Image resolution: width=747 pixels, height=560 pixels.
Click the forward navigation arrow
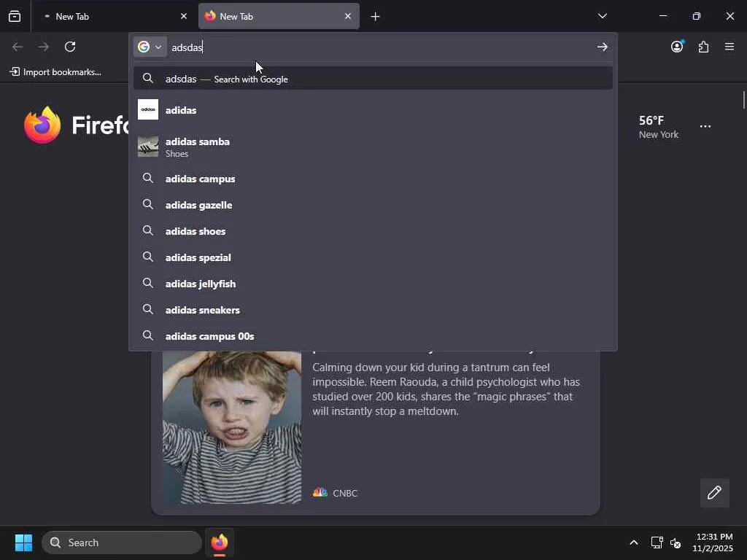tap(43, 47)
